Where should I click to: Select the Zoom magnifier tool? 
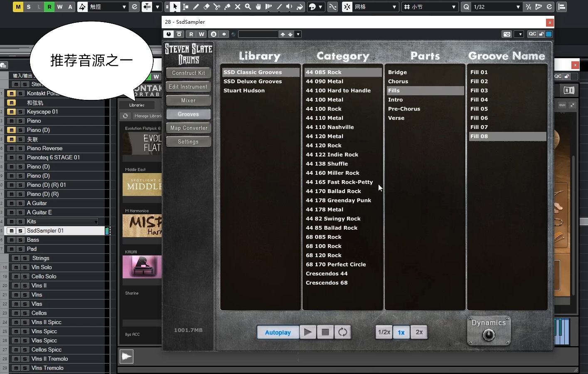248,7
